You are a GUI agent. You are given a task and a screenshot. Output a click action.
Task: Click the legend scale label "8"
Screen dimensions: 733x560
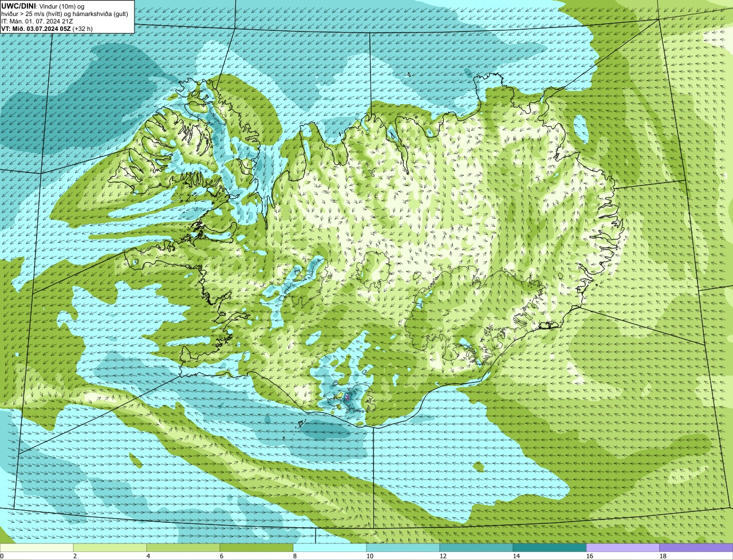[x=295, y=556]
